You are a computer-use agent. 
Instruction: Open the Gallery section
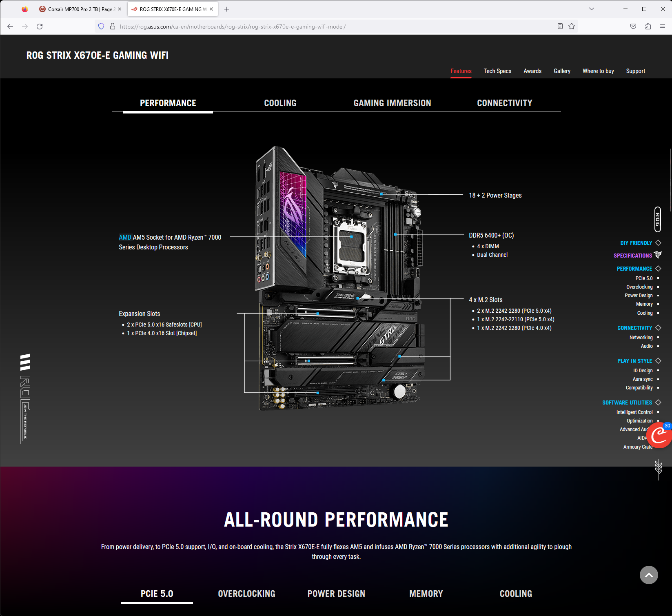tap(562, 71)
